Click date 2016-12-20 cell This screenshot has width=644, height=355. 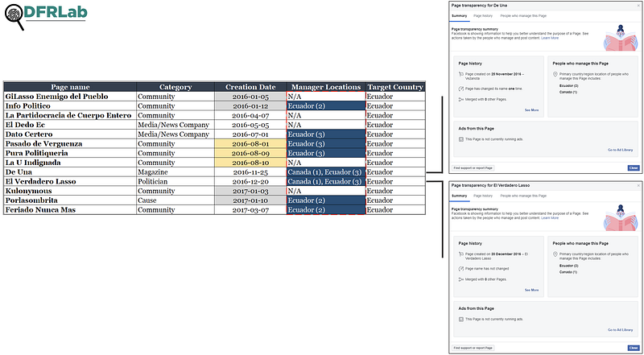pyautogui.click(x=250, y=182)
